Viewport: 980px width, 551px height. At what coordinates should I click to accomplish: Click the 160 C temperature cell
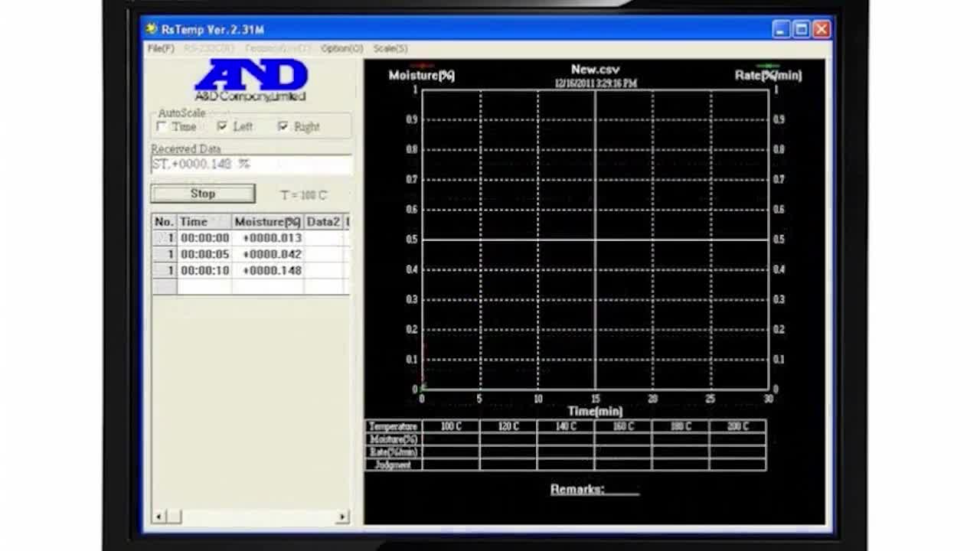click(x=623, y=426)
